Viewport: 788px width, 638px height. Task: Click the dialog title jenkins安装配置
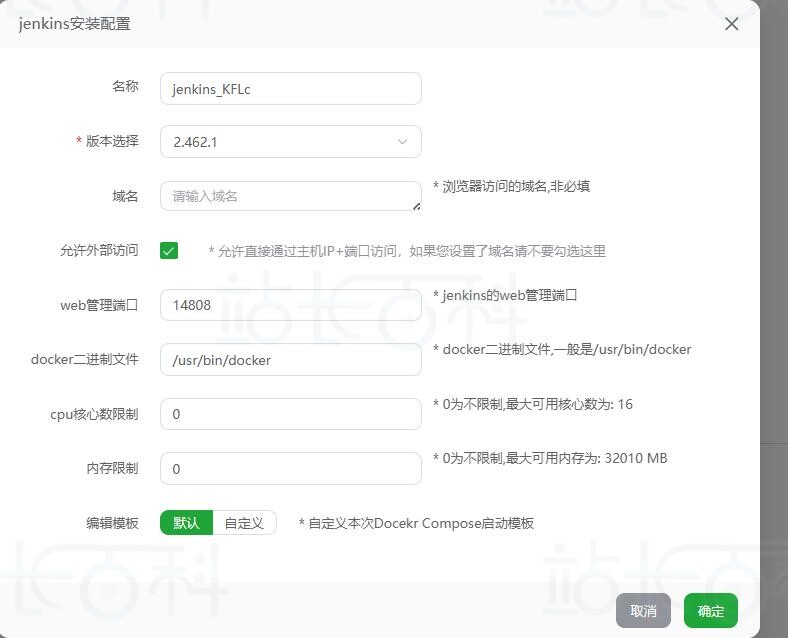point(75,24)
